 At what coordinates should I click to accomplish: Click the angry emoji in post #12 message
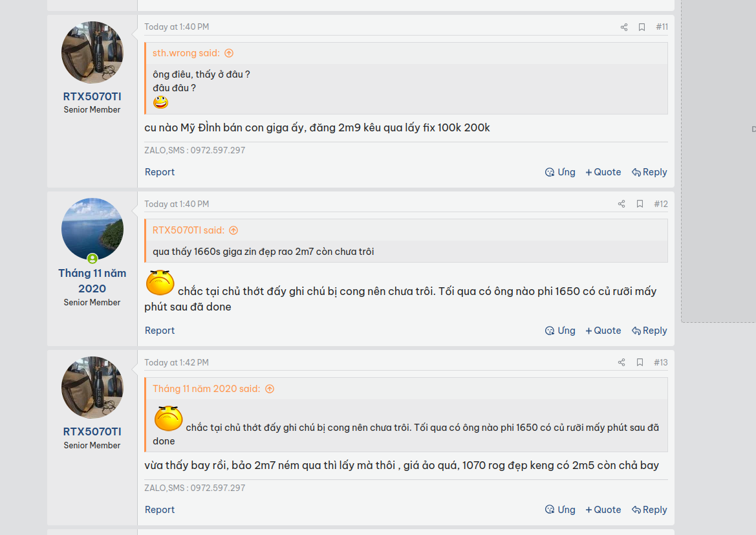pyautogui.click(x=160, y=283)
